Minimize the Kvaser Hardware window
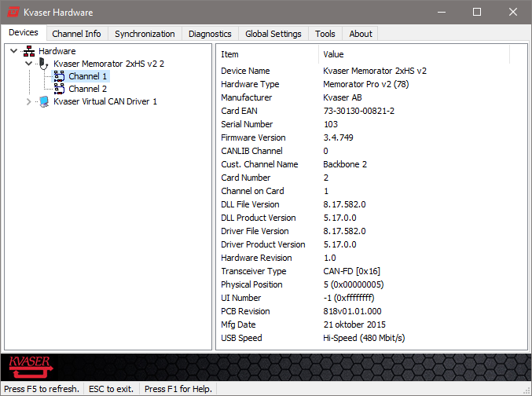Viewport: 532px width, 396px height. 442,13
